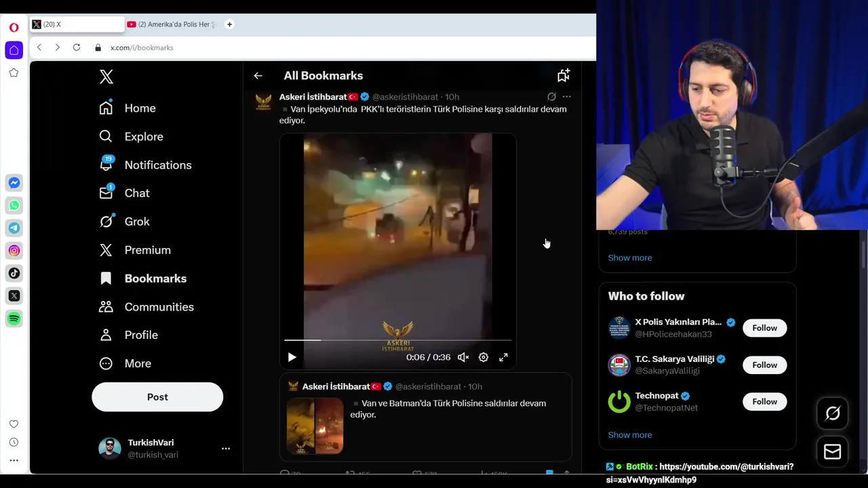The height and width of the screenshot is (488, 868).
Task: Open video playback settings gear
Action: pyautogui.click(x=484, y=357)
